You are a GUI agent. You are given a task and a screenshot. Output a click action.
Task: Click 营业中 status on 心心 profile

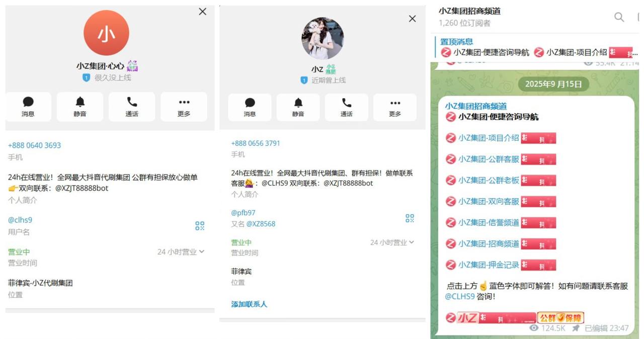[19, 251]
